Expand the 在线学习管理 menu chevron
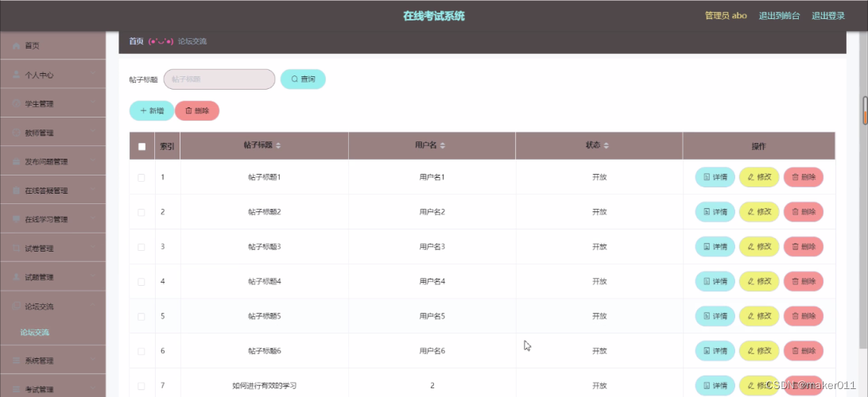Image resolution: width=868 pixels, height=397 pixels. coord(93,218)
